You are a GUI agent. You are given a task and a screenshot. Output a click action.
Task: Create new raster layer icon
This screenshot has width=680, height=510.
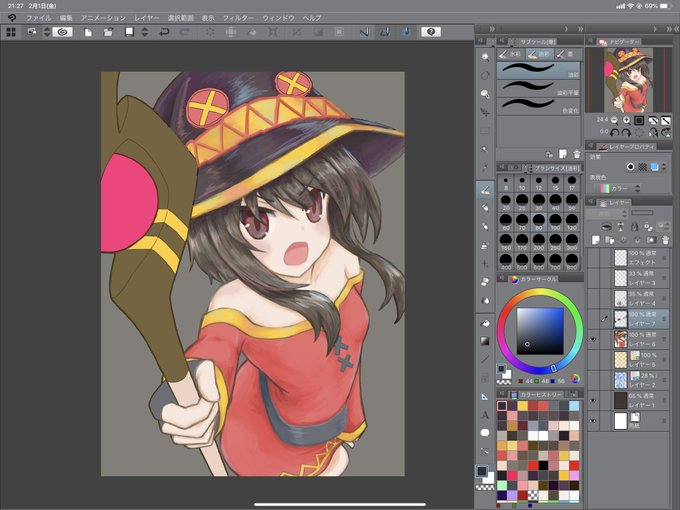tap(595, 240)
